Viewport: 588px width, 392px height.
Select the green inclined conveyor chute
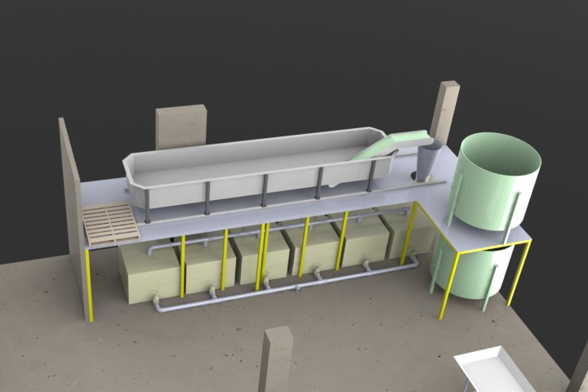tap(392, 145)
